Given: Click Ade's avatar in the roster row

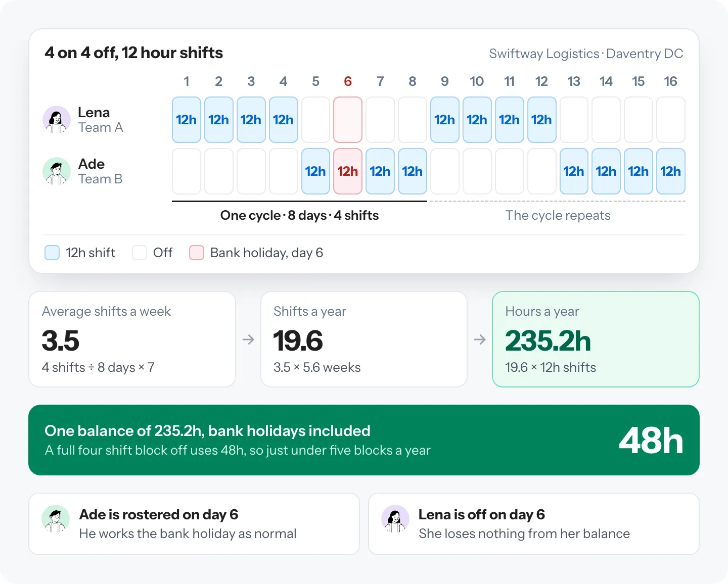Looking at the screenshot, I should pyautogui.click(x=57, y=171).
